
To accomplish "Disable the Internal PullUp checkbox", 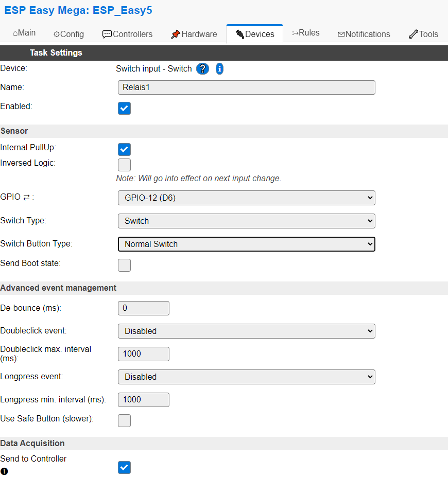I will (124, 149).
